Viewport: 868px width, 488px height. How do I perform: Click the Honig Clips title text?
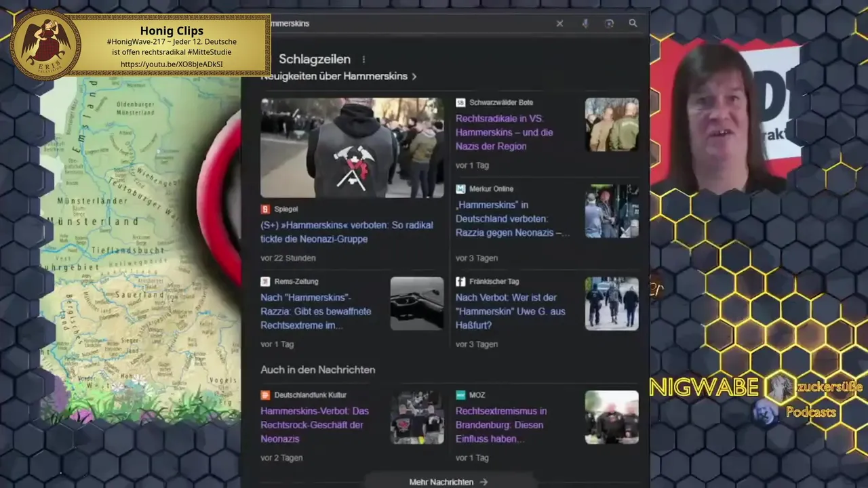click(172, 30)
